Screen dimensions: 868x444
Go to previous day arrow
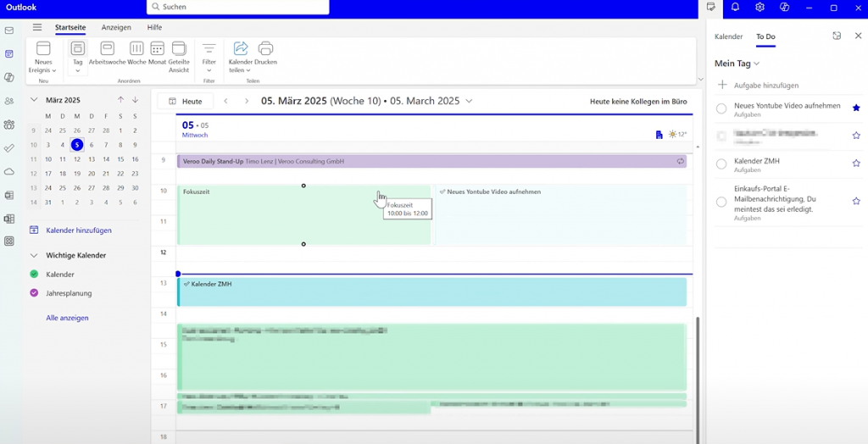click(225, 101)
